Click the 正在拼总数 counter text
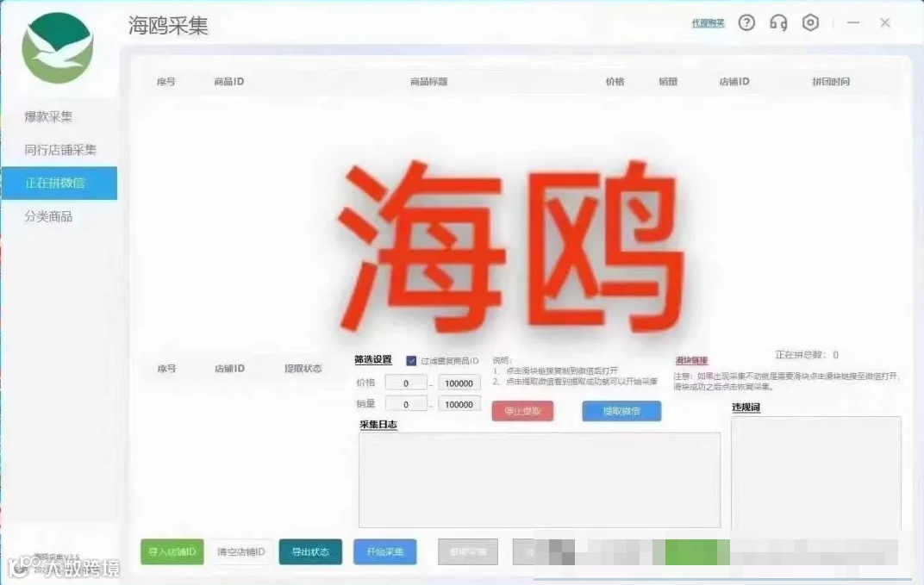 coord(807,355)
